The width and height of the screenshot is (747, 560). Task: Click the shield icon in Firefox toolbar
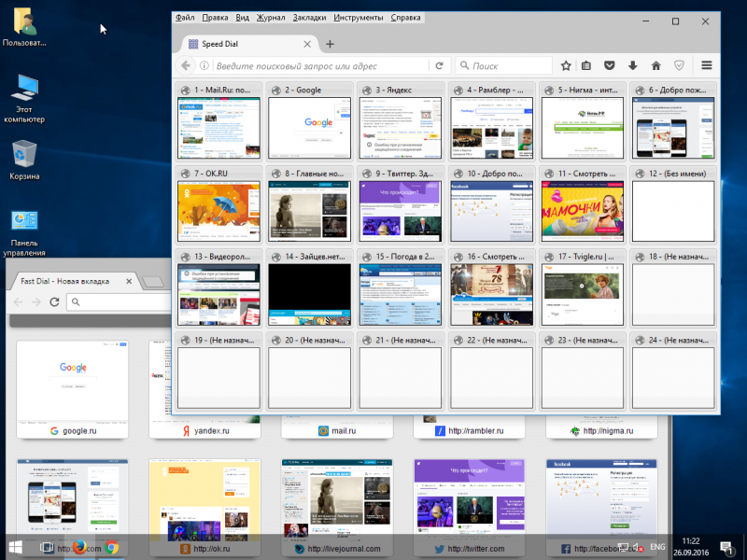point(680,65)
